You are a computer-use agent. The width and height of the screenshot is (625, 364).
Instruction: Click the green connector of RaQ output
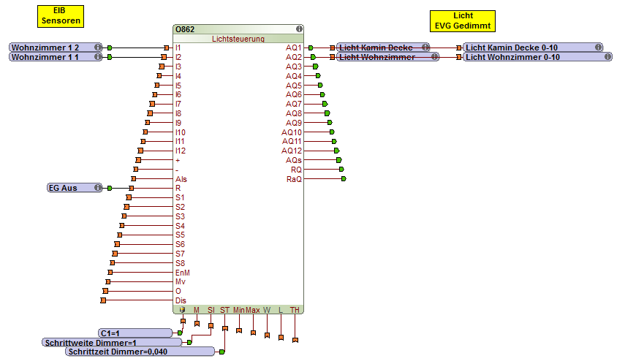pyautogui.click(x=343, y=178)
